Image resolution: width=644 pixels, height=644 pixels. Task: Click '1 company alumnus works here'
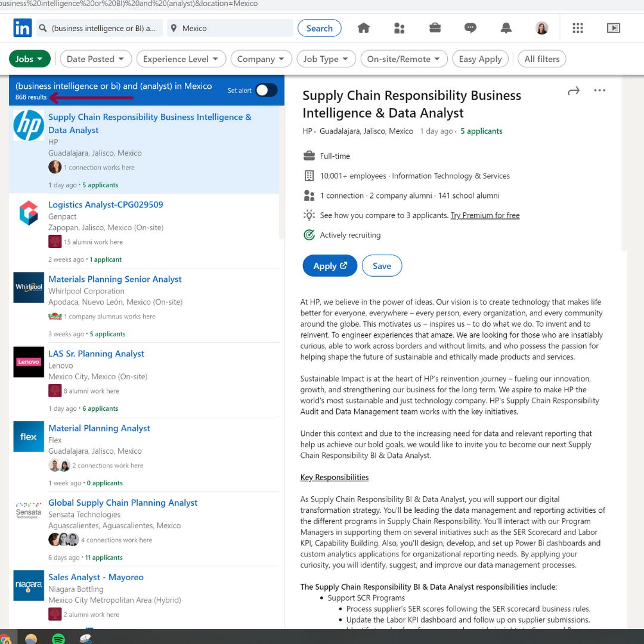click(x=109, y=316)
